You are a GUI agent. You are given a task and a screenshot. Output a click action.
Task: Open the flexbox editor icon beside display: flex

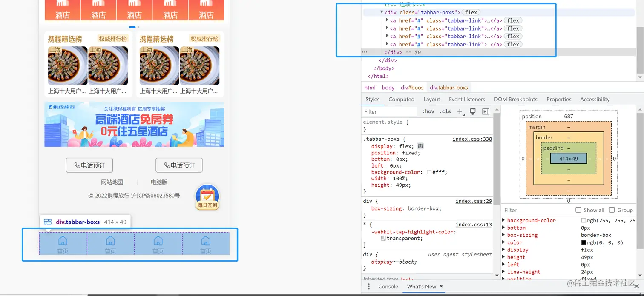pos(420,146)
